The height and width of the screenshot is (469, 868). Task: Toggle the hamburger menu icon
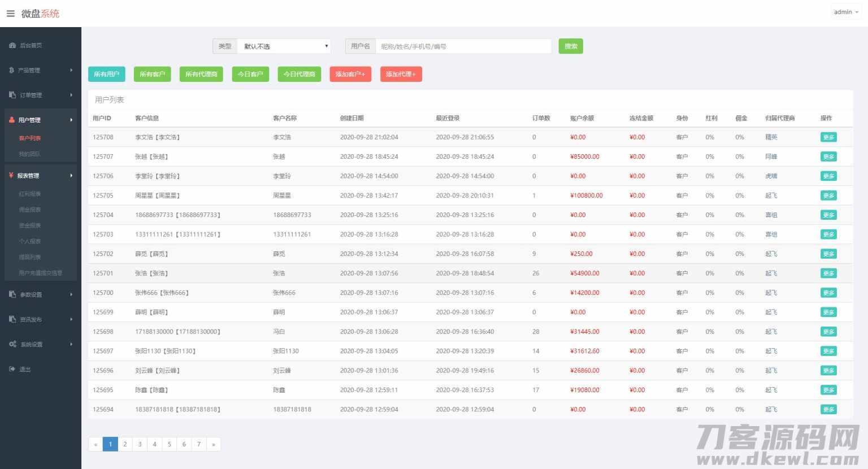11,14
